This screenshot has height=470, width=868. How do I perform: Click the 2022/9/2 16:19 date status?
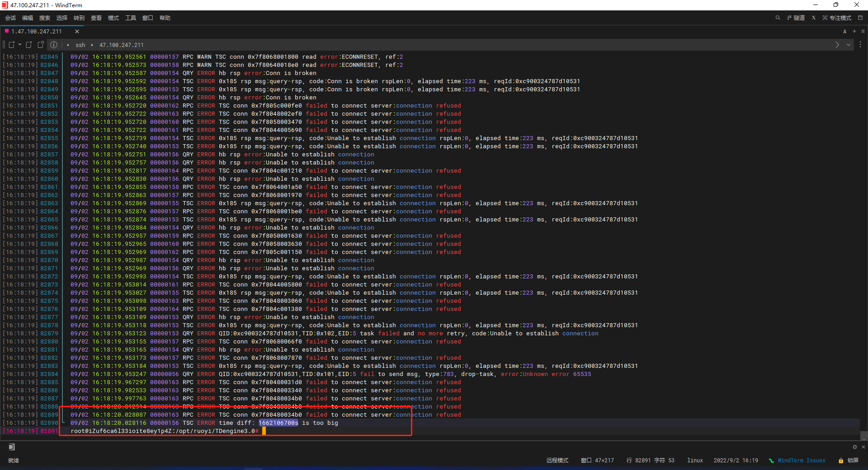[736, 461]
